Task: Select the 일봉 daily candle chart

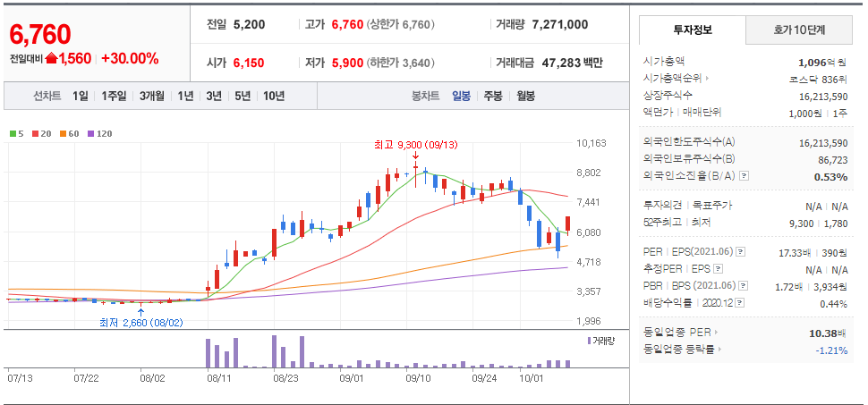Action: pyautogui.click(x=461, y=96)
